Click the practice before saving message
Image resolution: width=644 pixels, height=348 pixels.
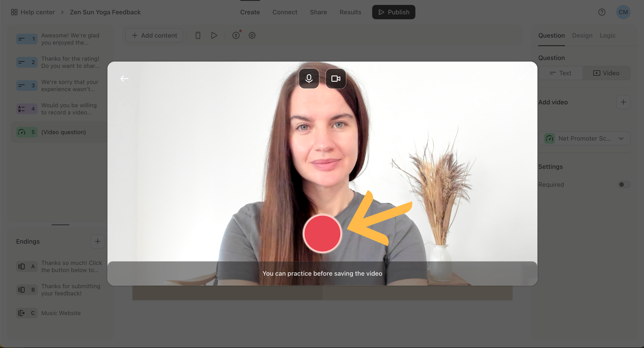[x=322, y=273]
